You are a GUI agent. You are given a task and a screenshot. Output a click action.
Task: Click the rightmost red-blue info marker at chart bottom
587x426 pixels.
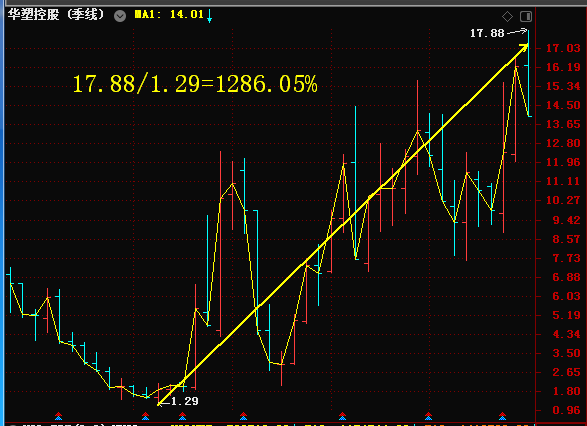coord(502,416)
